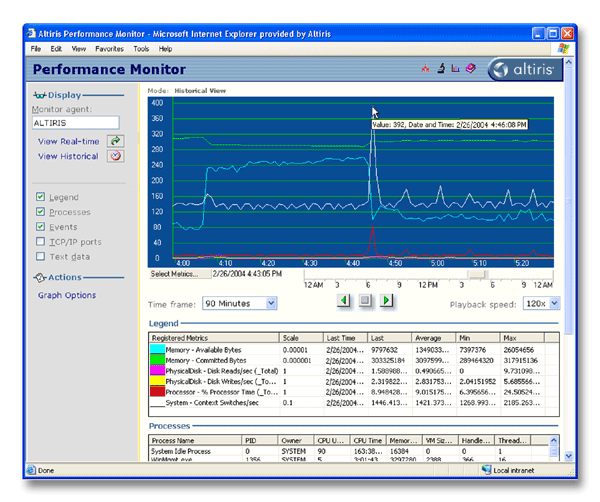Uncheck the Events checkbox
This screenshot has width=600, height=502.
tap(40, 227)
